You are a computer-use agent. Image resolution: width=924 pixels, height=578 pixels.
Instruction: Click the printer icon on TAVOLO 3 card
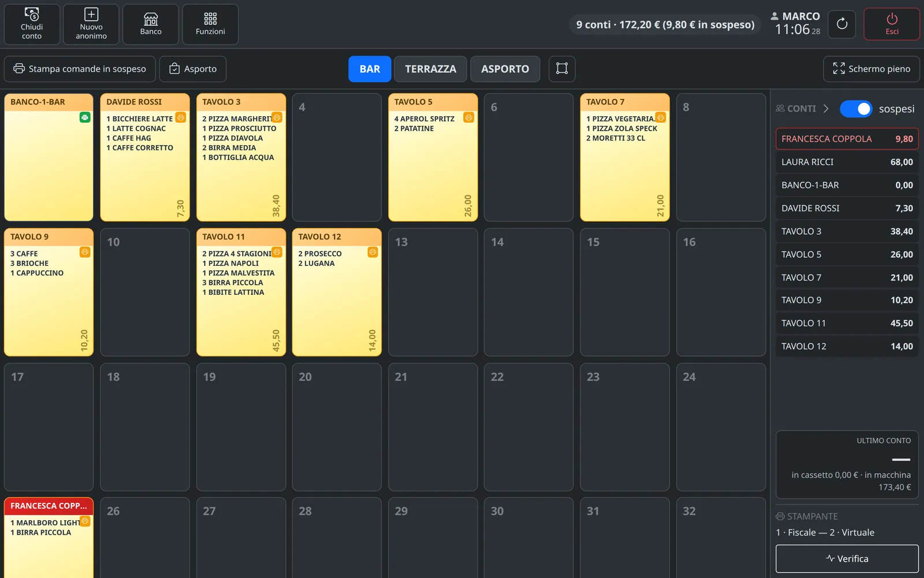coord(277,117)
